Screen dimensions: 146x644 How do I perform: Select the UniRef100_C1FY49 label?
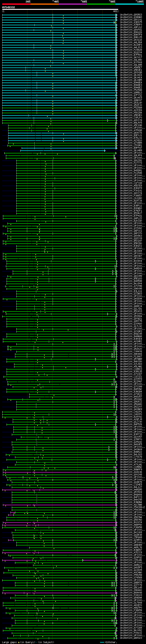131,183
